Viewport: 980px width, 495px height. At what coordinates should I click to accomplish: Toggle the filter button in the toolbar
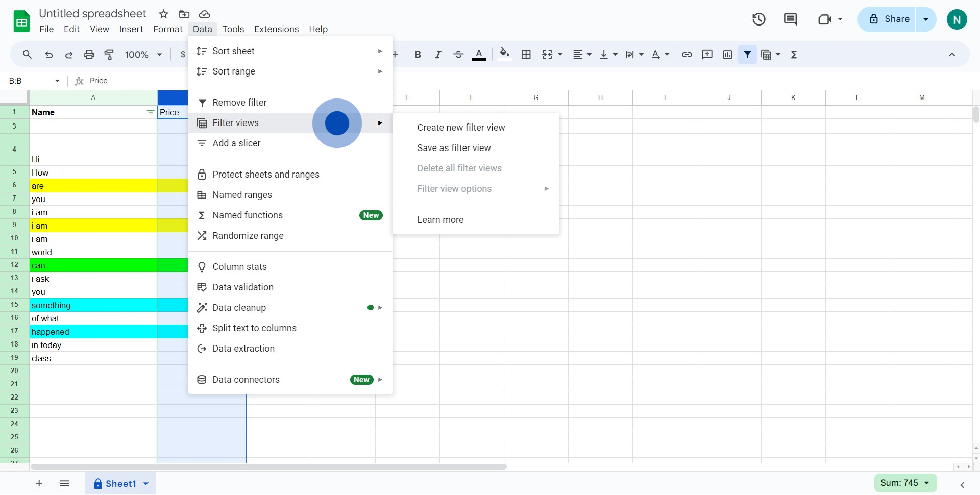[747, 54]
